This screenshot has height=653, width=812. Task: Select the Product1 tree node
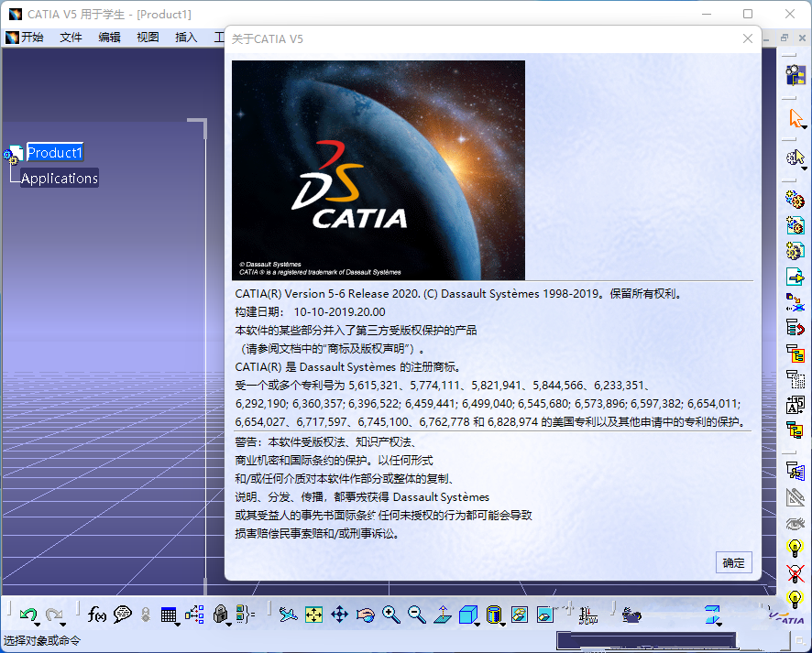pos(54,153)
